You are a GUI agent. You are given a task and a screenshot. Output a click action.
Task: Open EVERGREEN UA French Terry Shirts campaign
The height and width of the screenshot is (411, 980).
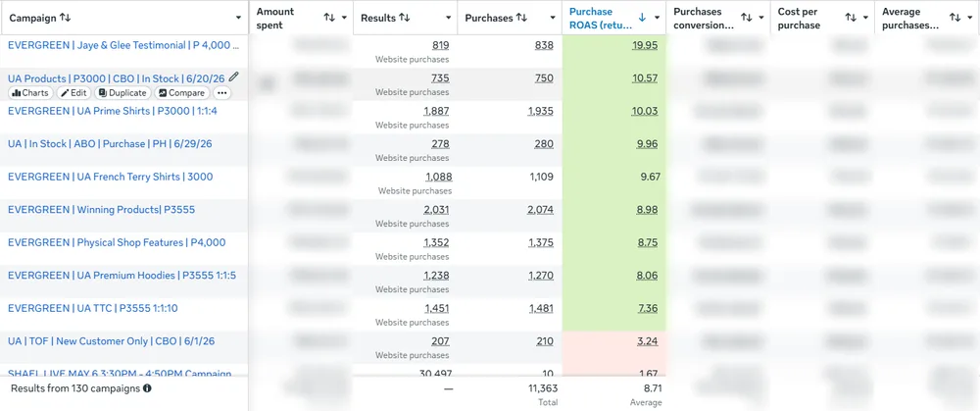(110, 177)
